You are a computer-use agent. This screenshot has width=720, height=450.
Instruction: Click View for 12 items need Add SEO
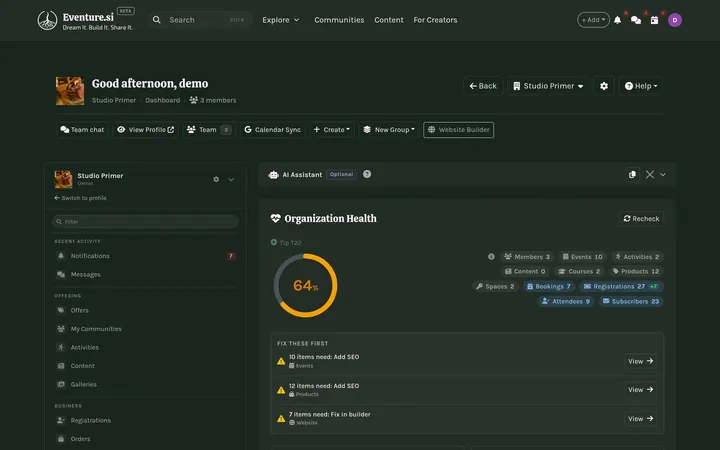[641, 390]
